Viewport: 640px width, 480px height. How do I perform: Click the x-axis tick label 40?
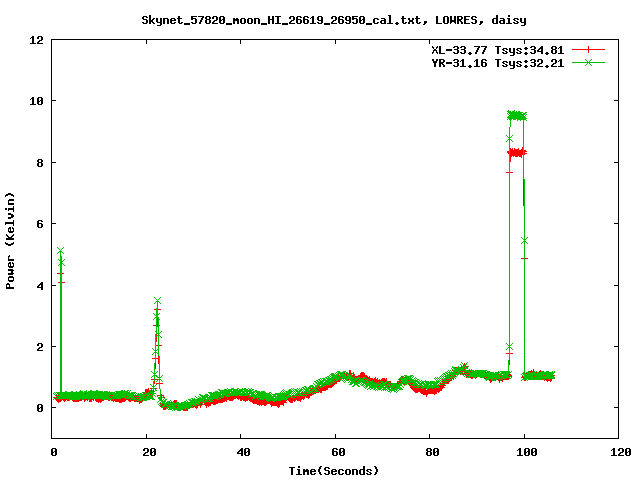243,452
